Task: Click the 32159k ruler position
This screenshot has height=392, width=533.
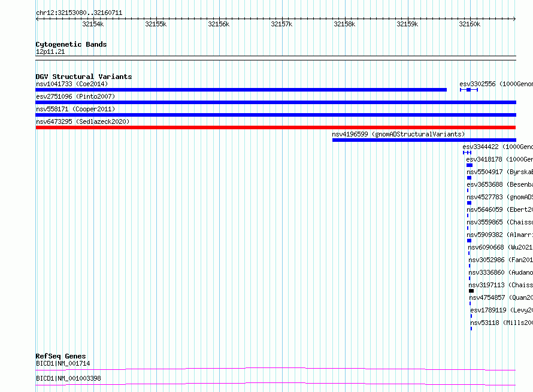Action: (x=407, y=24)
